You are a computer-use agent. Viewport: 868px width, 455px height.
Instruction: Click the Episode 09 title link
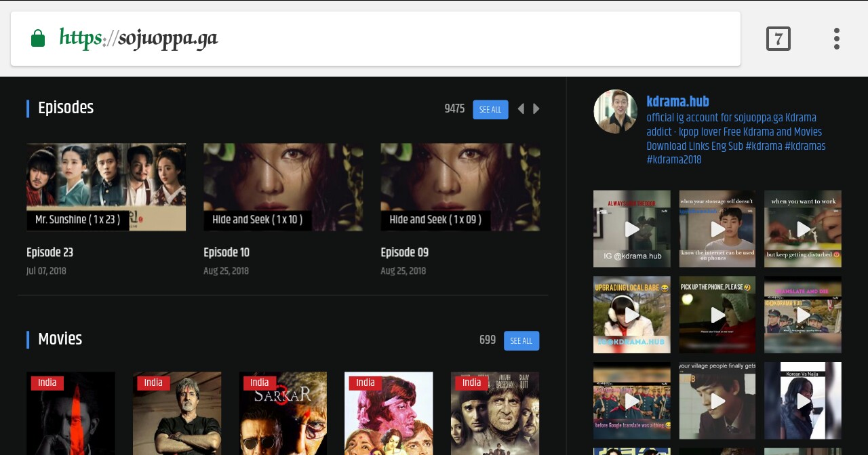pyautogui.click(x=404, y=252)
